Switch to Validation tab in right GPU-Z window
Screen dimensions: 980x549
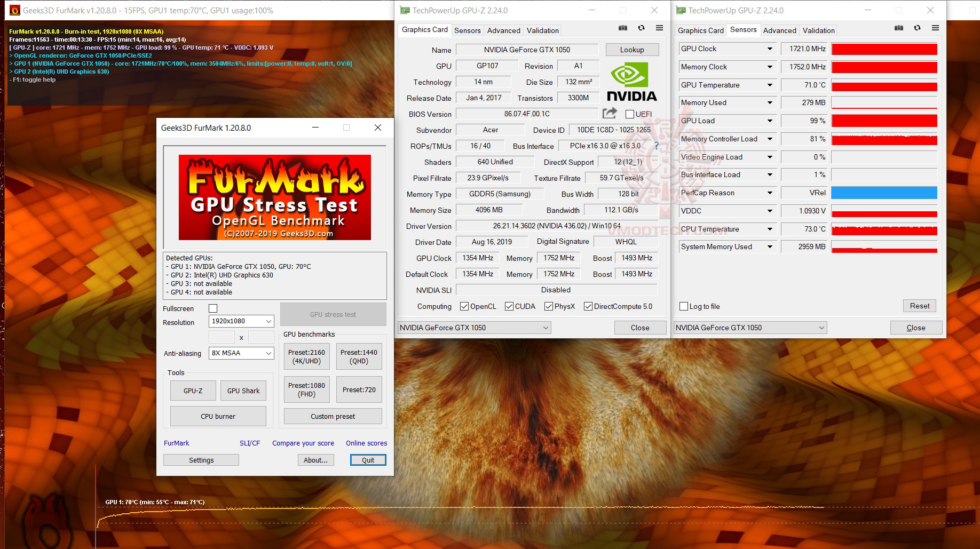click(818, 30)
